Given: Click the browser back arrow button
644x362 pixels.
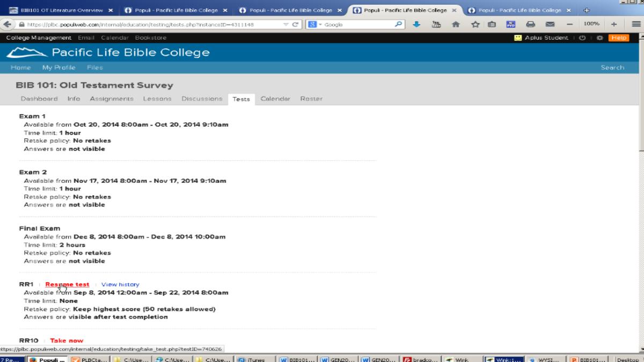Looking at the screenshot, I should [x=6, y=24].
